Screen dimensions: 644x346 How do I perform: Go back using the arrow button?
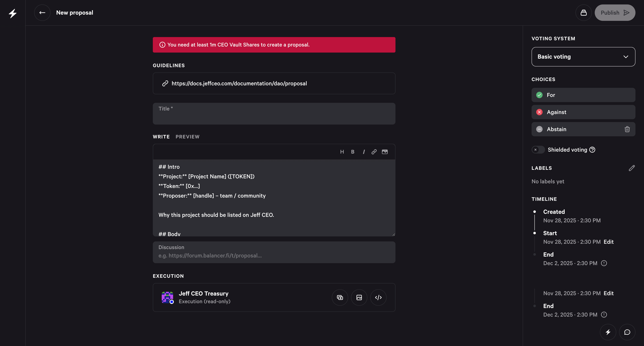coord(42,12)
